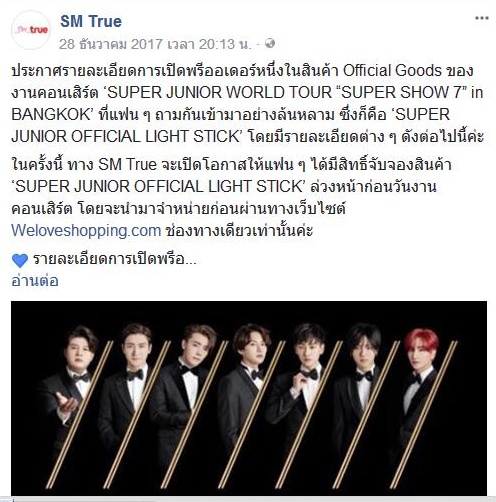Click the public globe audience icon
The height and width of the screenshot is (502, 496).
[270, 44]
